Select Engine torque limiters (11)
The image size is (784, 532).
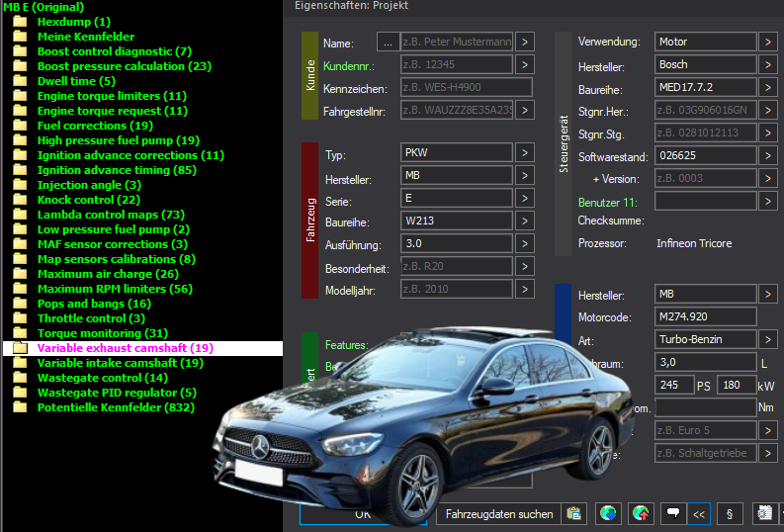pos(112,96)
